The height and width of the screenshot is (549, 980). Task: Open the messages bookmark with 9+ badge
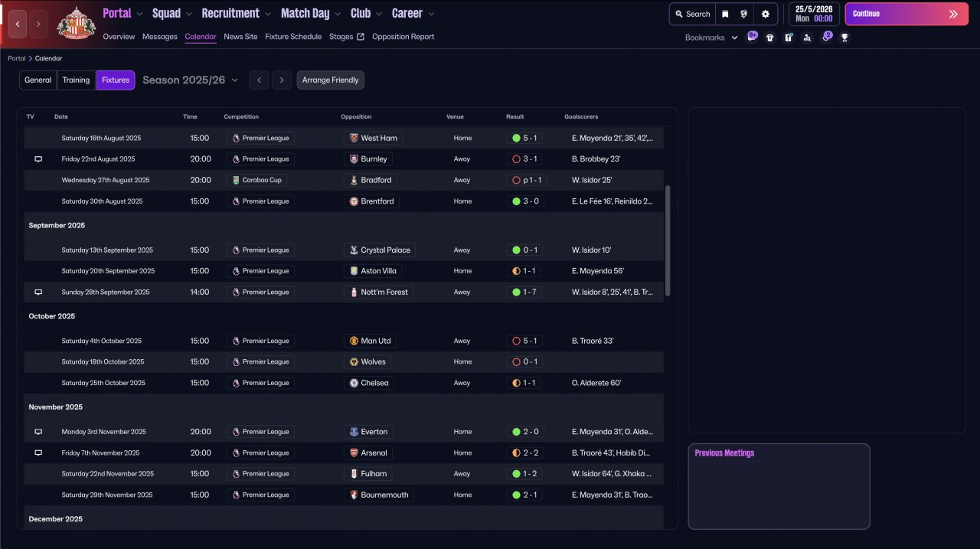(x=752, y=37)
